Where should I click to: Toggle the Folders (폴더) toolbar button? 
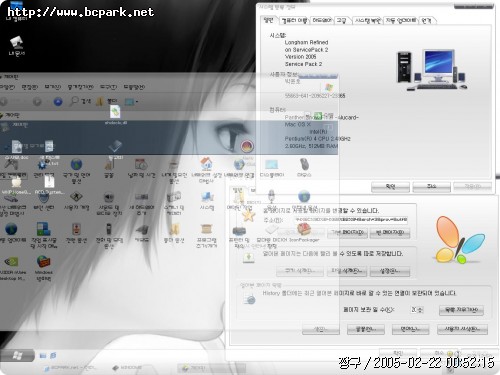pyautogui.click(x=107, y=101)
